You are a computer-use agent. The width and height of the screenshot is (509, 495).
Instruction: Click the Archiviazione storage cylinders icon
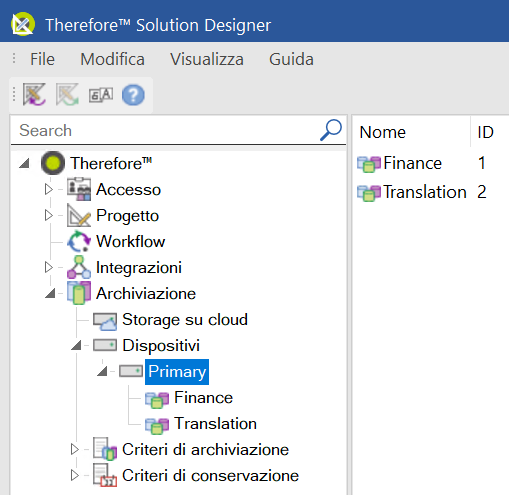[79, 293]
